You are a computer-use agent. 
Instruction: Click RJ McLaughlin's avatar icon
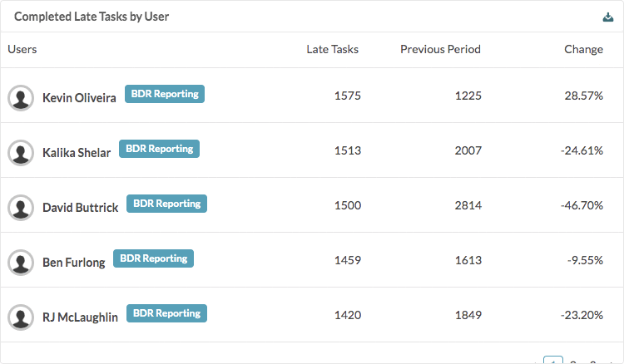21,317
